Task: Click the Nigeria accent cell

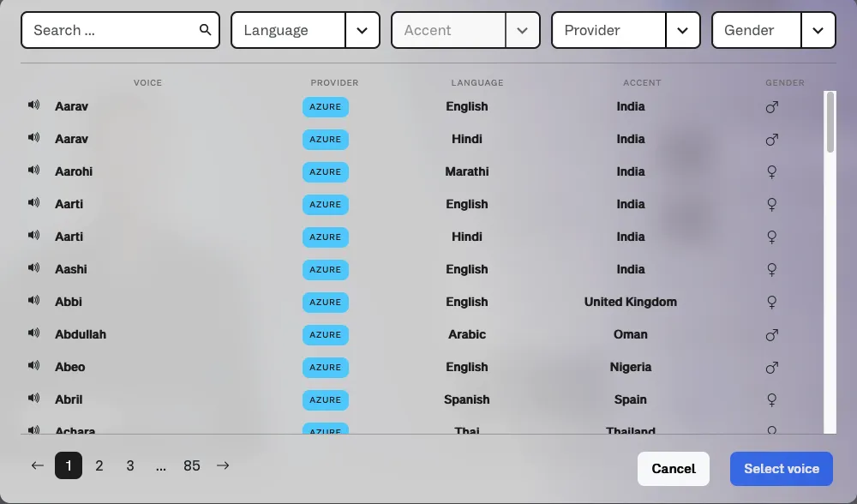Action: tap(630, 367)
